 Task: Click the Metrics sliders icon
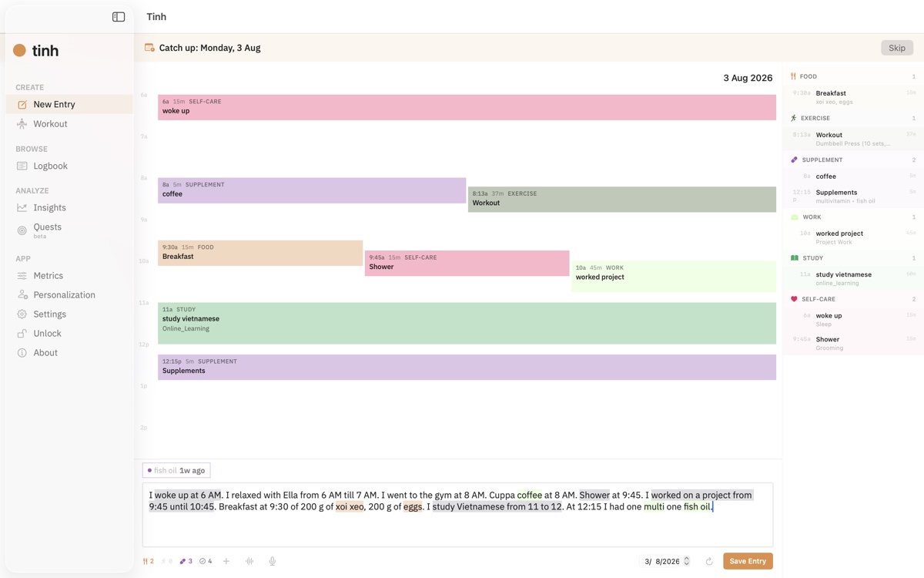pos(22,275)
